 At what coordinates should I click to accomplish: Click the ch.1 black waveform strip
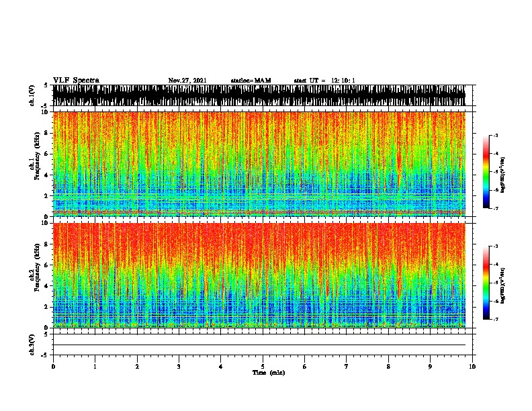259,95
